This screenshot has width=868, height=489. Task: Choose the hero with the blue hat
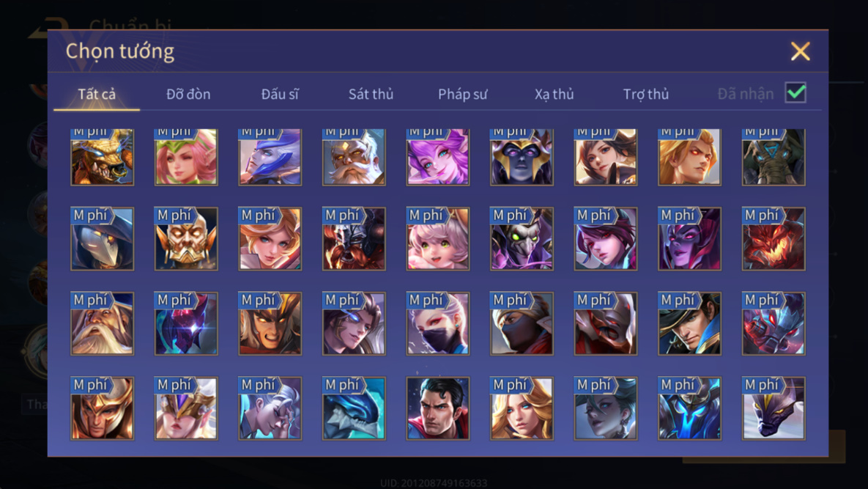point(689,323)
